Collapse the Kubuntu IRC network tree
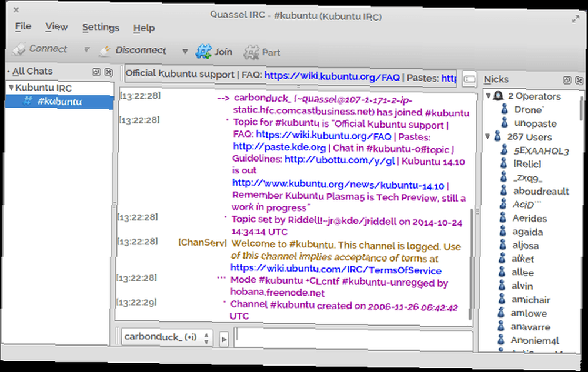This screenshot has height=372, width=588. [11, 88]
